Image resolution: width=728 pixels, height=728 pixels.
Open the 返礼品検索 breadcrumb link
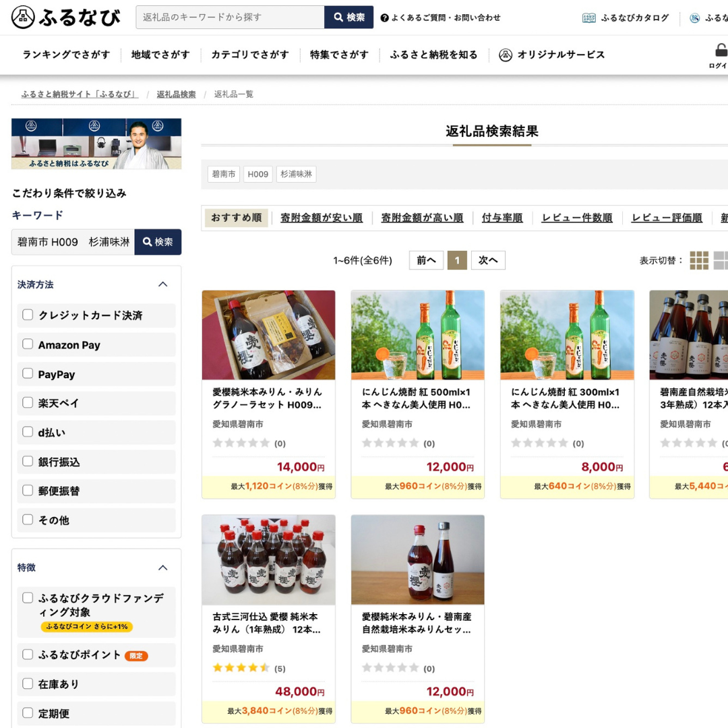tap(176, 94)
